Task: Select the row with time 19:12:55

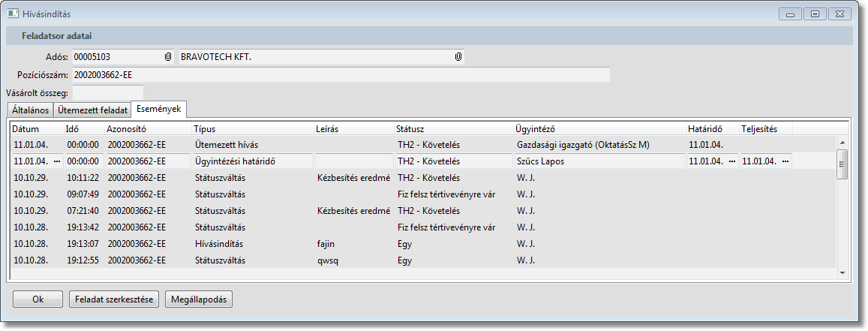Action: pyautogui.click(x=423, y=260)
